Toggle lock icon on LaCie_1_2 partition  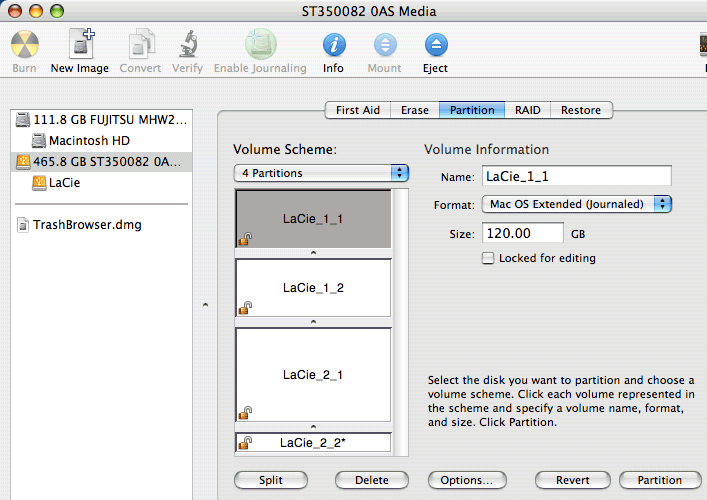(x=245, y=308)
